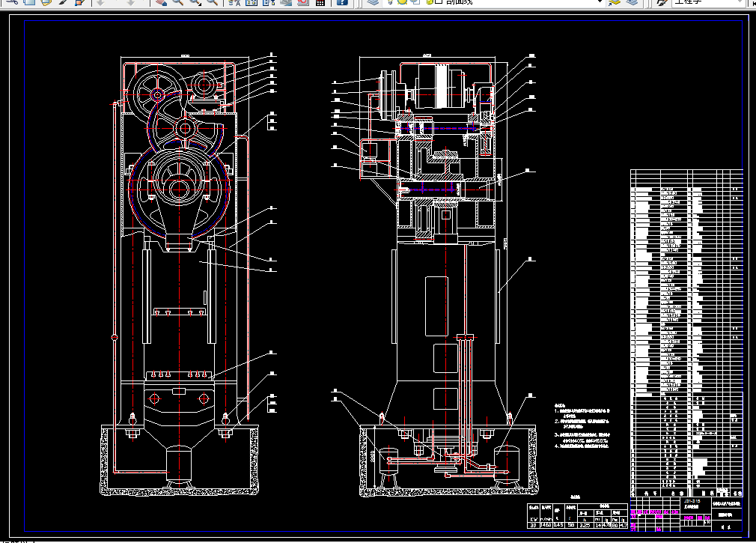Viewport: 756px width, 543px height.
Task: Click the layer color swatch beside 剖面线
Action: click(439, 1)
